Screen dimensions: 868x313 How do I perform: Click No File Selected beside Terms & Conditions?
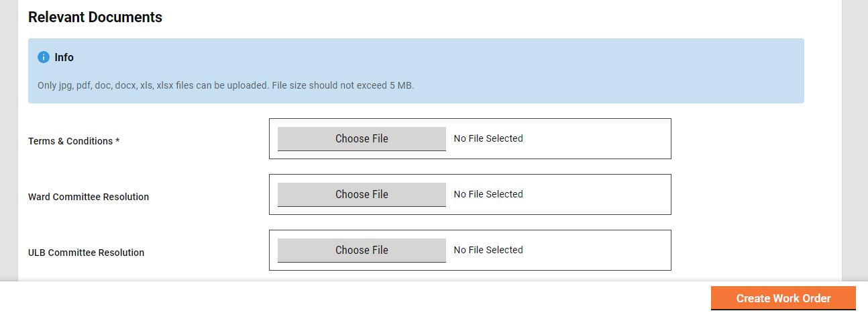(488, 138)
